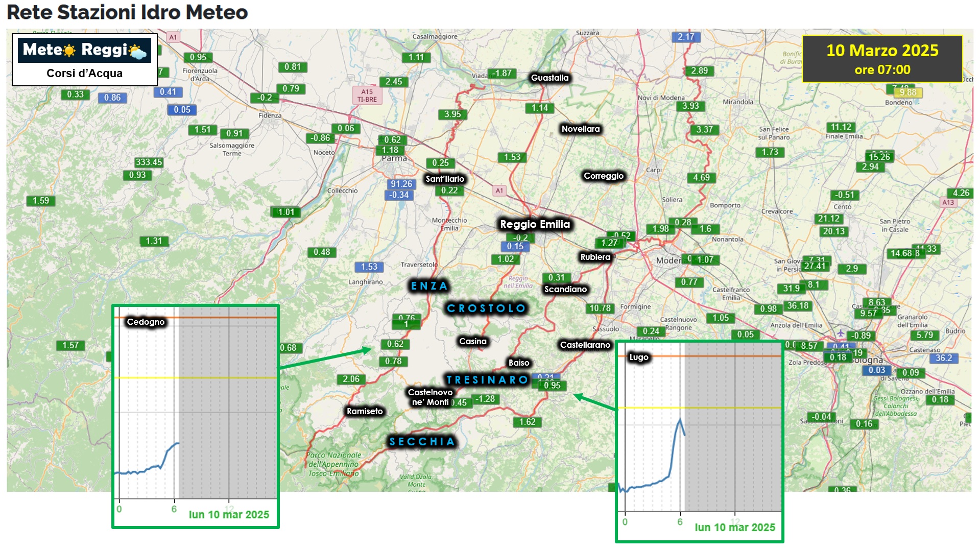Click the SECCHIA river label
Viewport: 980px width, 550px height.
tap(422, 442)
